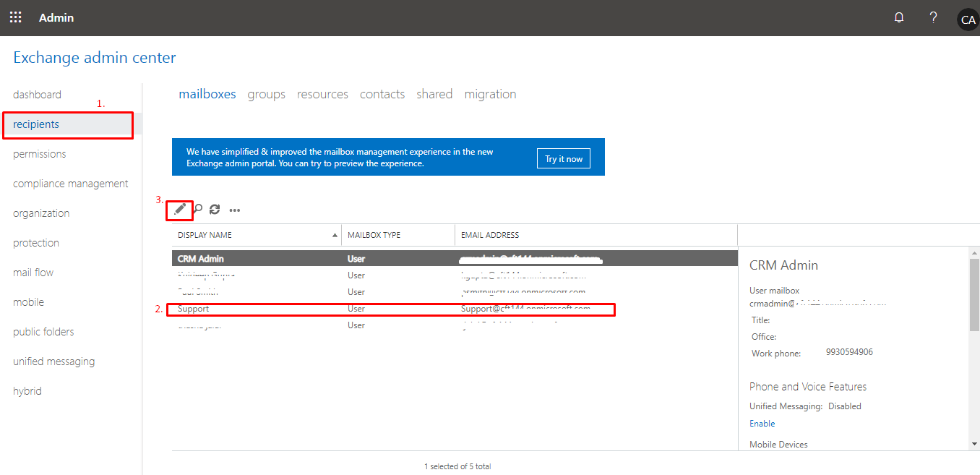Click the details pane scroll up arrow

pyautogui.click(x=974, y=252)
